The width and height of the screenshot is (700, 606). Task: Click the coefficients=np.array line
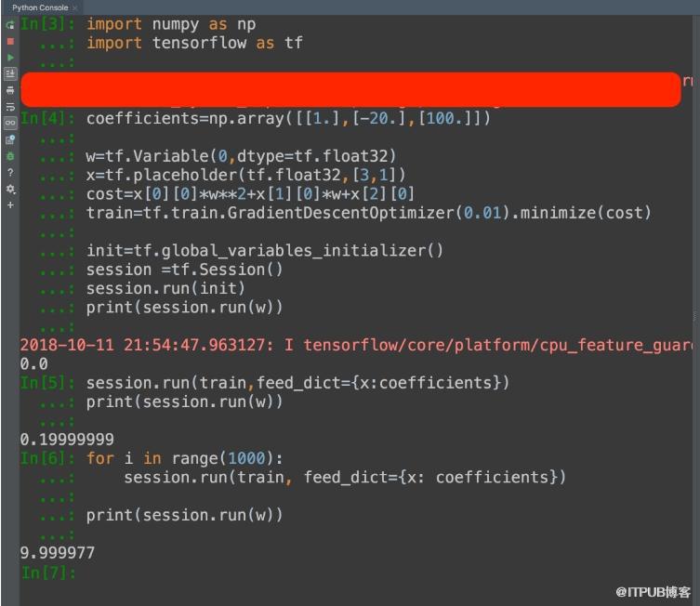pyautogui.click(x=288, y=119)
